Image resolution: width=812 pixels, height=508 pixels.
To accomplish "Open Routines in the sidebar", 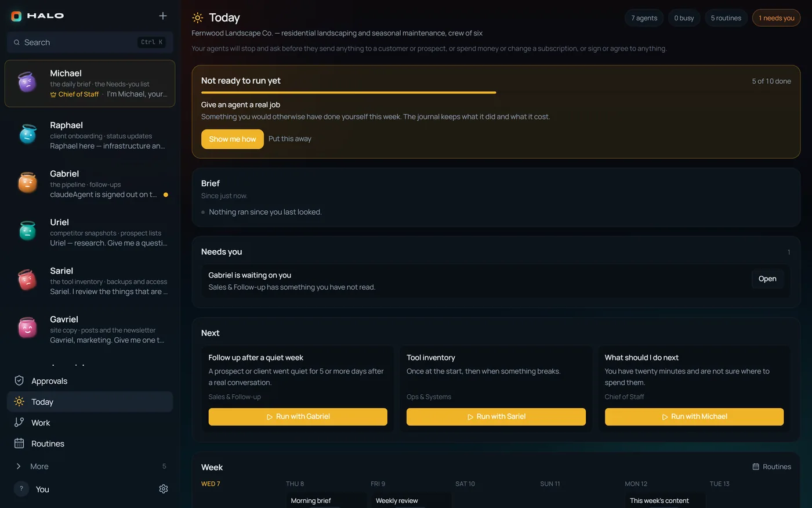I will click(90, 444).
